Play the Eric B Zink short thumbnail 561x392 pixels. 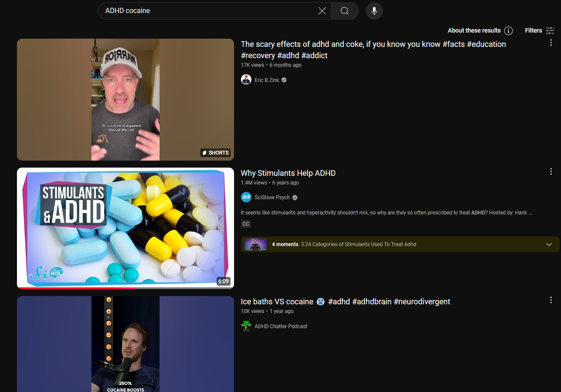125,99
